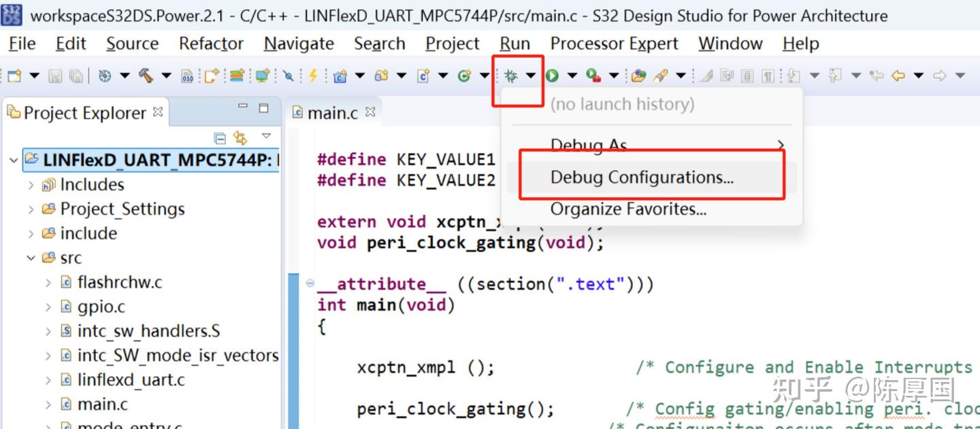The width and height of the screenshot is (980, 429).
Task: Open the Run icon's dropdown arrow
Action: click(572, 75)
